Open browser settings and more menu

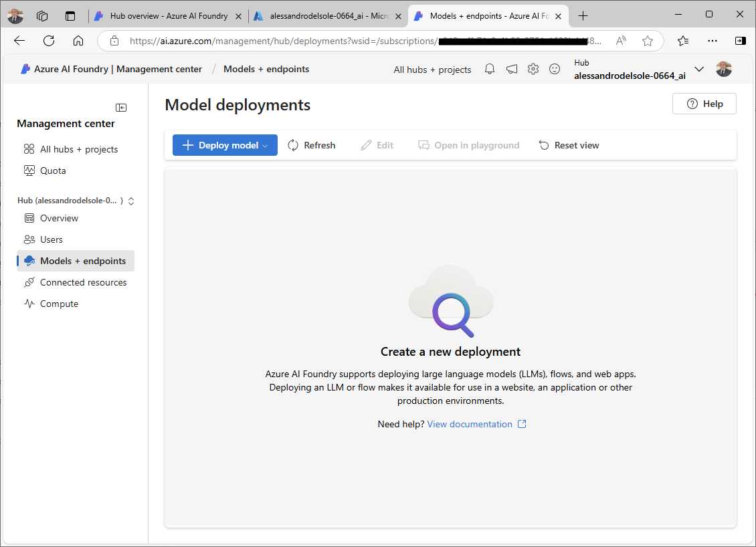pos(712,41)
